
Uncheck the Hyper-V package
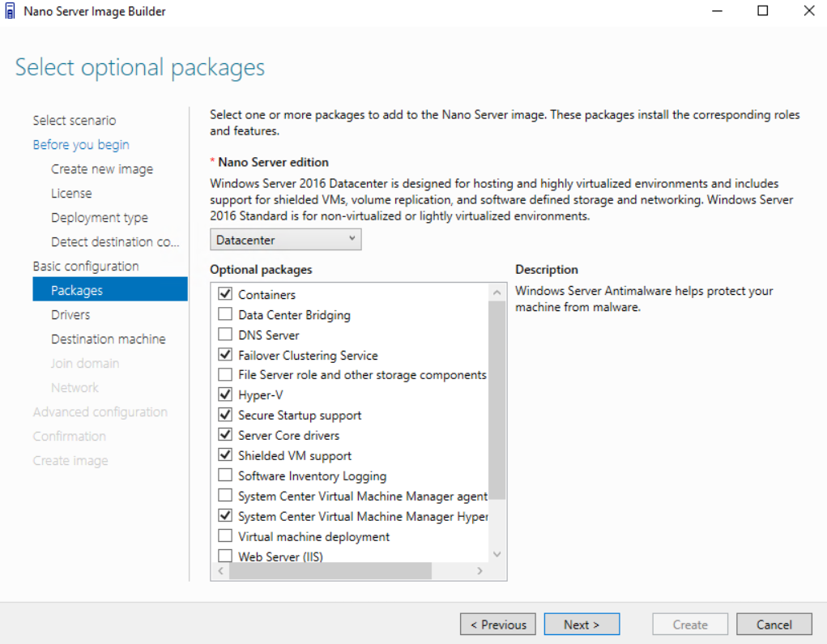pyautogui.click(x=225, y=395)
